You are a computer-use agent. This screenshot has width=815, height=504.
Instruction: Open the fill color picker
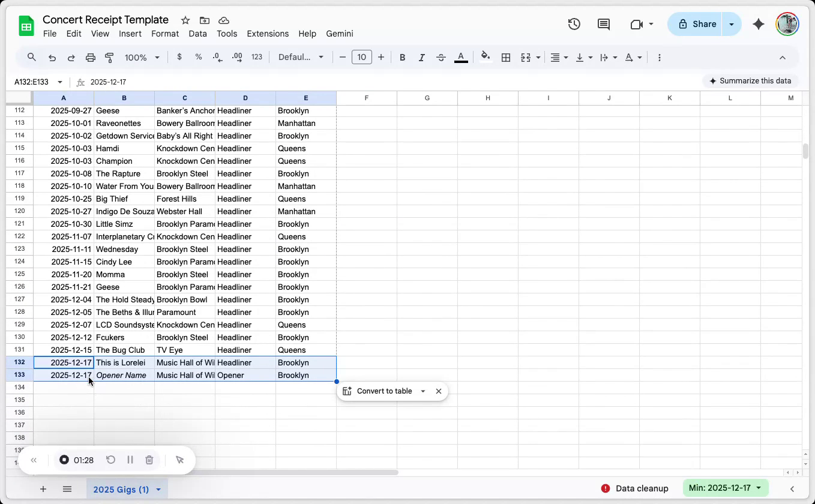click(x=486, y=58)
